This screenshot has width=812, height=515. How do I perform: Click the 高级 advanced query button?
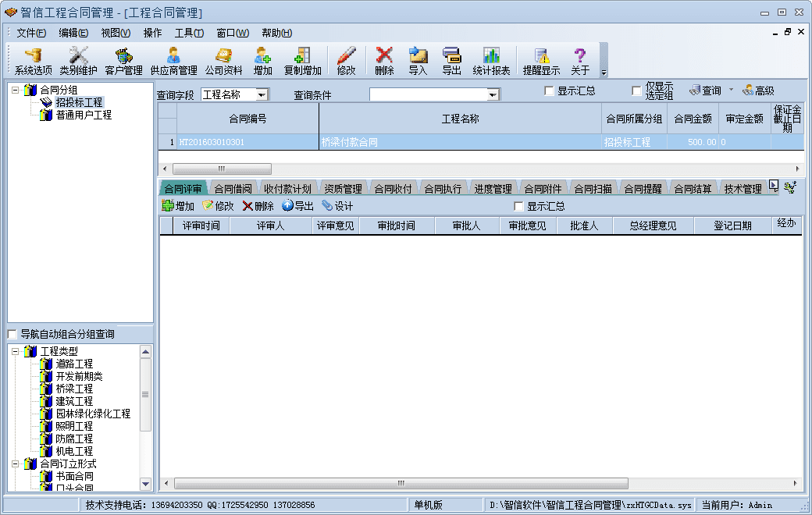(757, 91)
